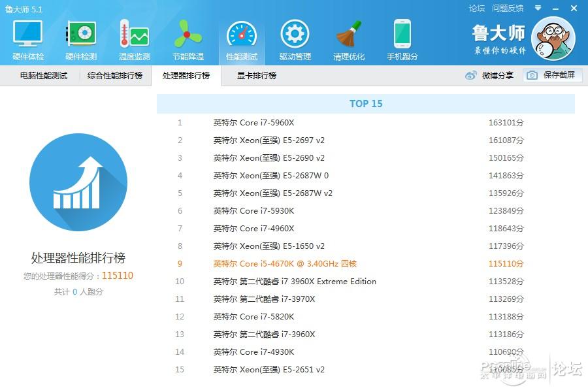Select row Core i7-5930K

(366, 211)
